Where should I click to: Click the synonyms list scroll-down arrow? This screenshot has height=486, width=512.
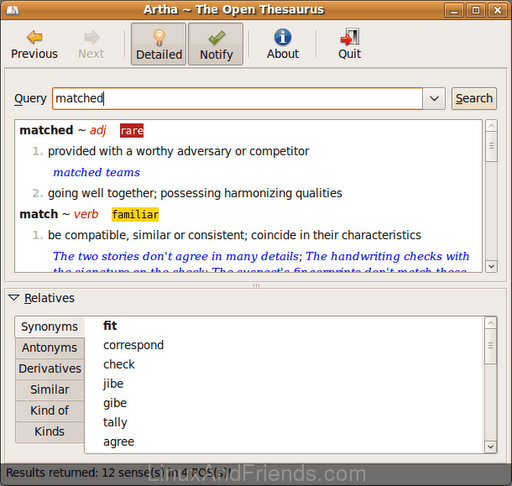tap(490, 447)
